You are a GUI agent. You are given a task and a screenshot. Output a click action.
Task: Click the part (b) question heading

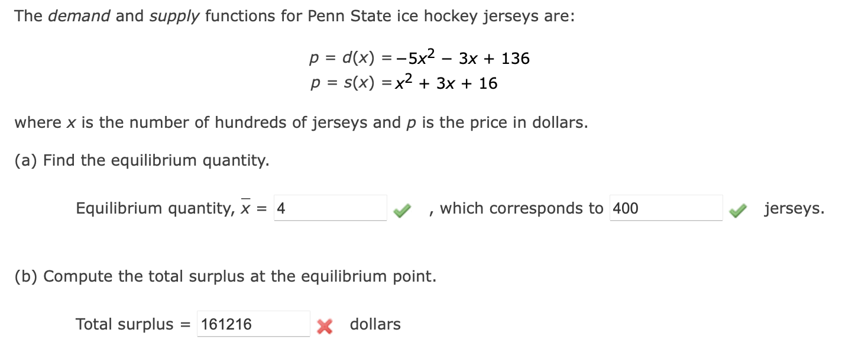tap(226, 276)
